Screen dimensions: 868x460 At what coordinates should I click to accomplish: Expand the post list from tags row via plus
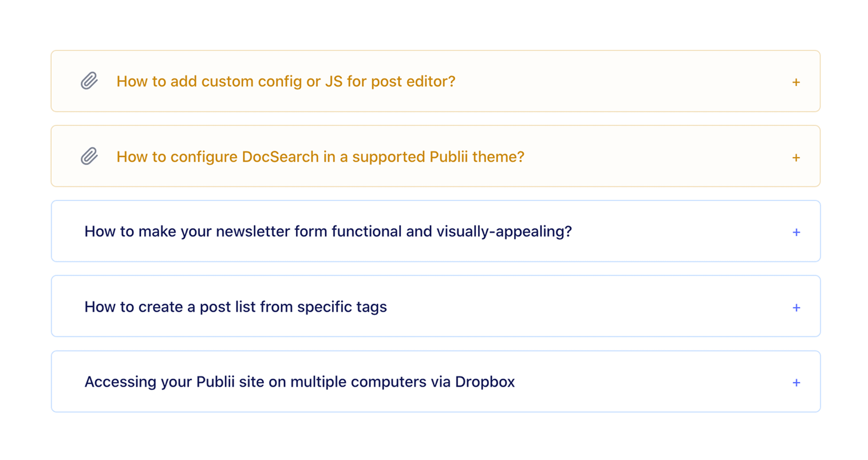(x=796, y=308)
